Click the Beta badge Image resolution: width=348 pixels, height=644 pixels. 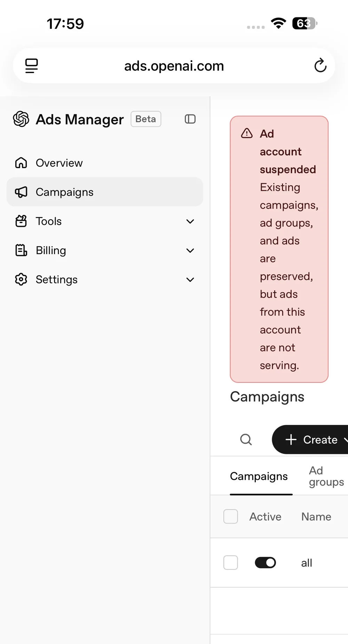pyautogui.click(x=146, y=119)
